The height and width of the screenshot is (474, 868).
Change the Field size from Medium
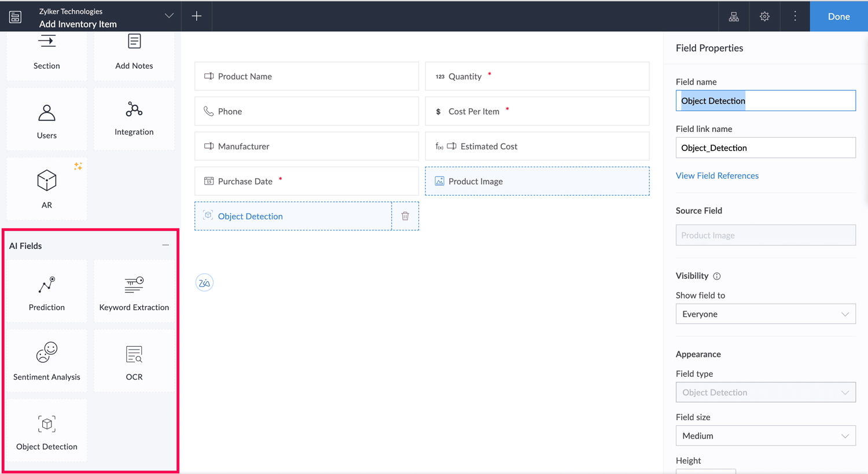pos(765,435)
